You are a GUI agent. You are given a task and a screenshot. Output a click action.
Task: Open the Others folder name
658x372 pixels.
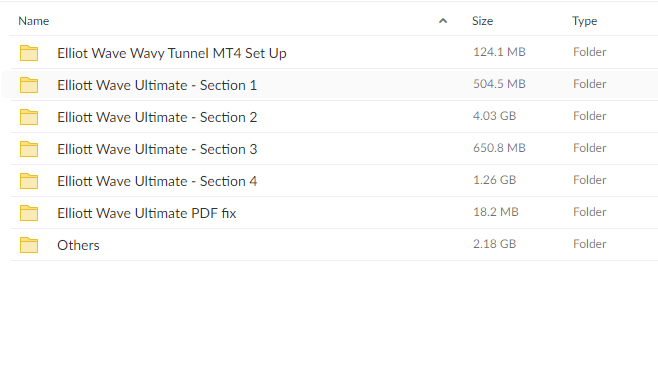78,245
